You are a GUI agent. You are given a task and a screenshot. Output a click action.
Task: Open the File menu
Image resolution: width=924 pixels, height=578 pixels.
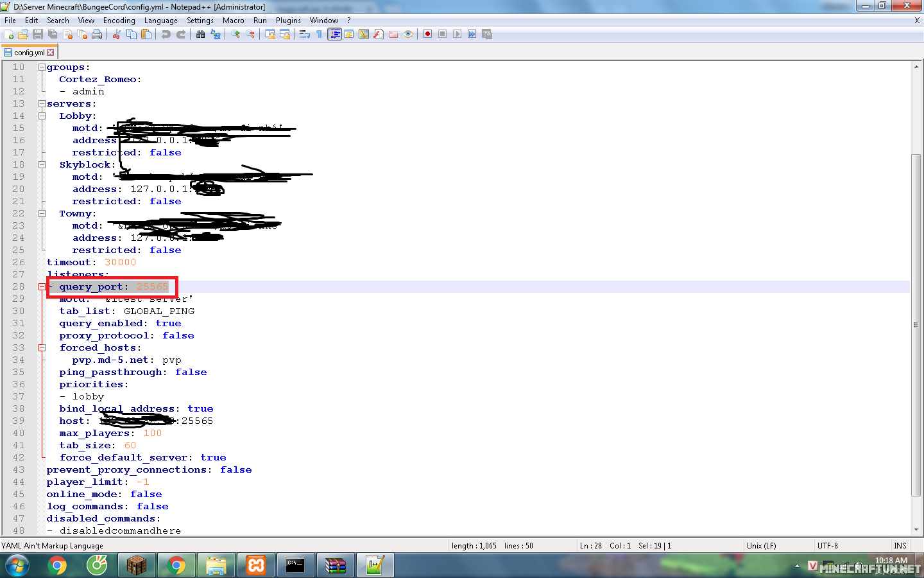point(10,21)
